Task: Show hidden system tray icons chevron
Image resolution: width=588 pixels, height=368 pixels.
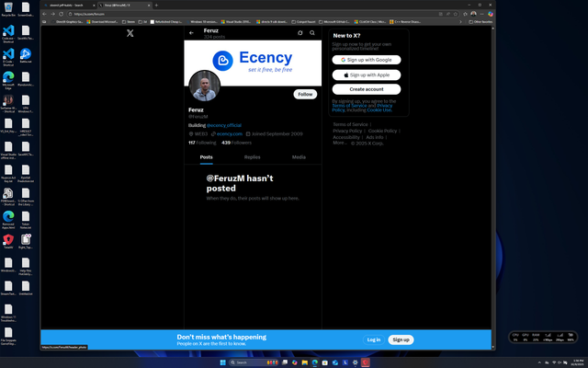Action: coord(539,362)
